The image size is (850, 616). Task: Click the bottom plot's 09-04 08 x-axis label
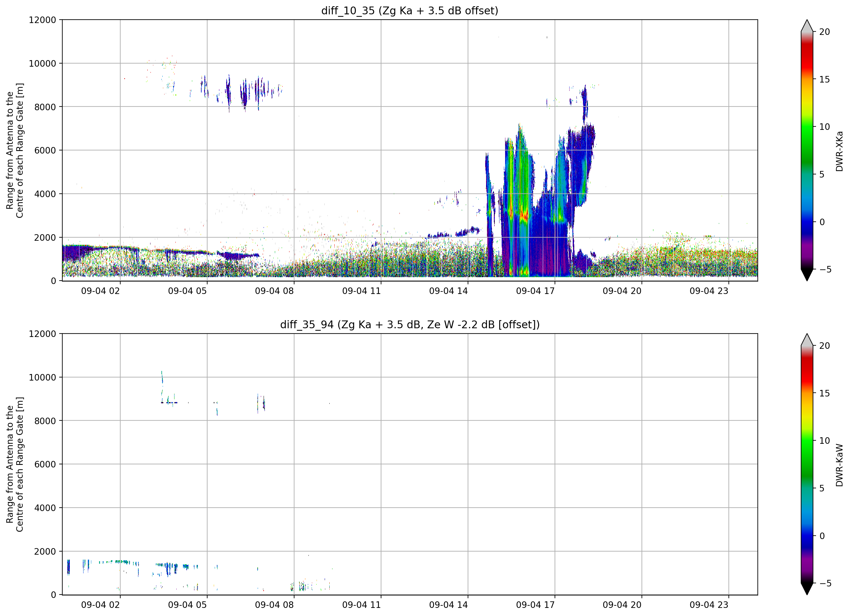click(x=274, y=605)
